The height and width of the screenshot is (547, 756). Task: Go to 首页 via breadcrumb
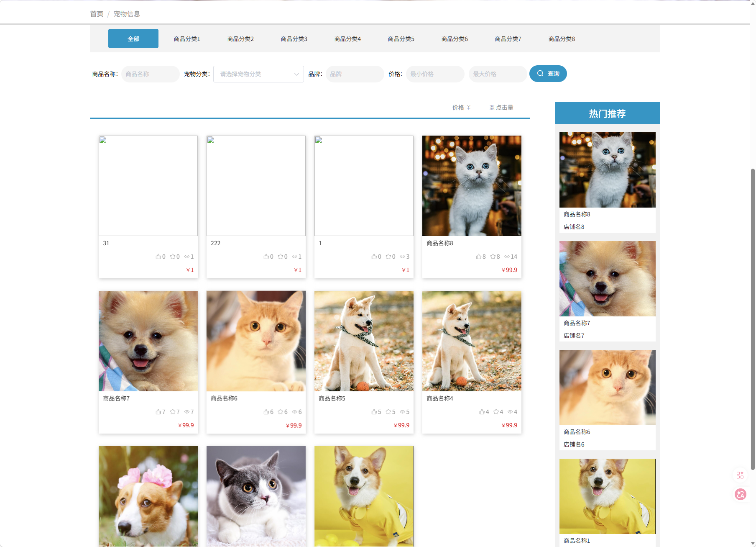(x=97, y=14)
